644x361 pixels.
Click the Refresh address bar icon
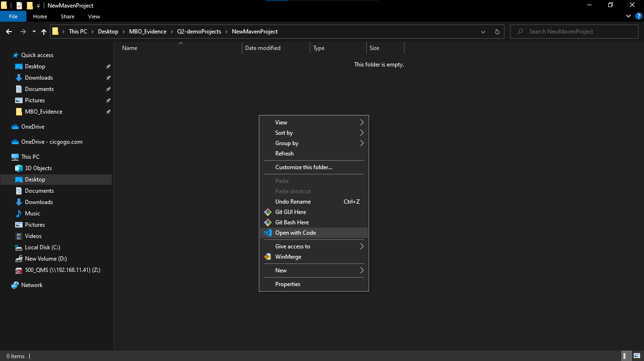coord(497,32)
